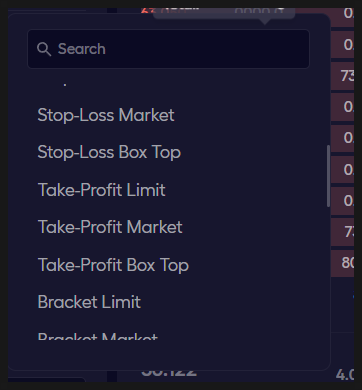The image size is (362, 390).
Task: Choose the Take-Profit Box Top entry
Action: coord(113,265)
